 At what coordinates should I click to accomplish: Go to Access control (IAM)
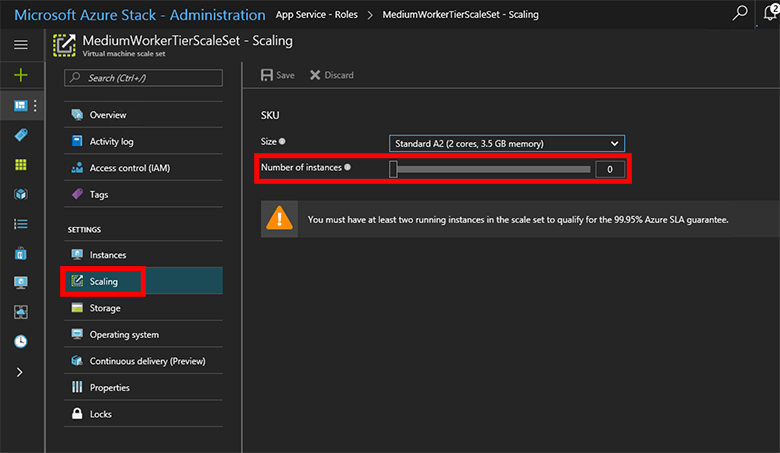[x=128, y=168]
